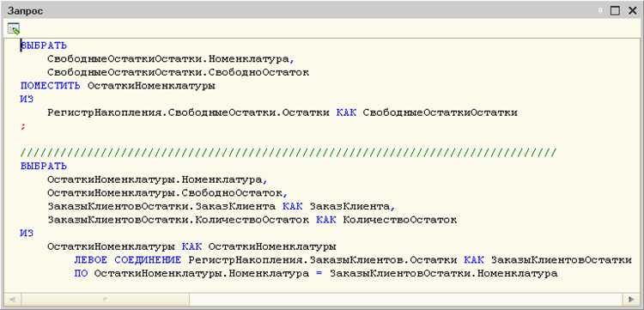Click ВЫБРАТЬ keyword below the comment line

point(44,167)
